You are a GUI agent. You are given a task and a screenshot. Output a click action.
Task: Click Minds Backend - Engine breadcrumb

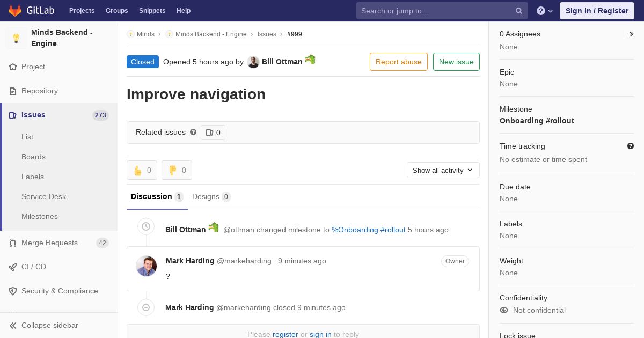(x=211, y=34)
